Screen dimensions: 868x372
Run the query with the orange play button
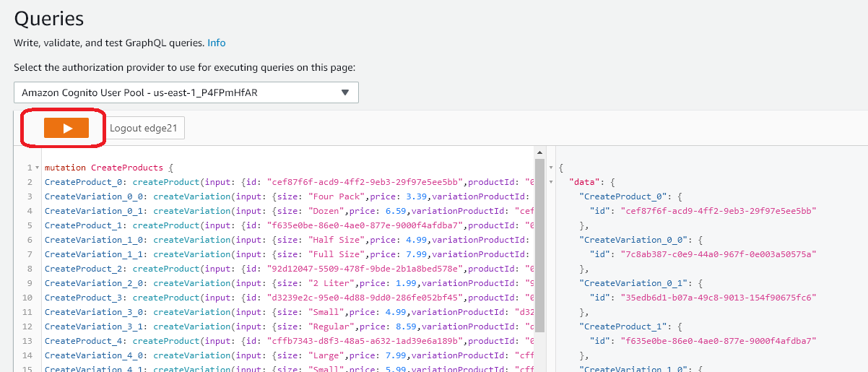click(x=66, y=128)
